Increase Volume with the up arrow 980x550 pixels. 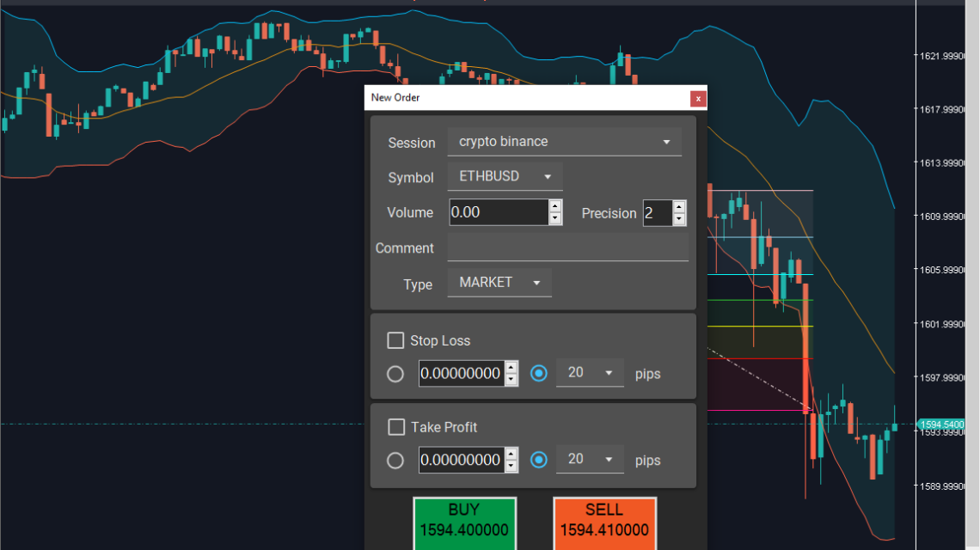click(555, 206)
